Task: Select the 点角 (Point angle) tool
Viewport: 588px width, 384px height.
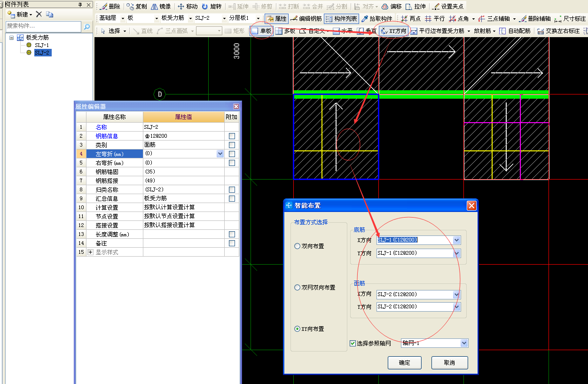Action: pos(459,19)
